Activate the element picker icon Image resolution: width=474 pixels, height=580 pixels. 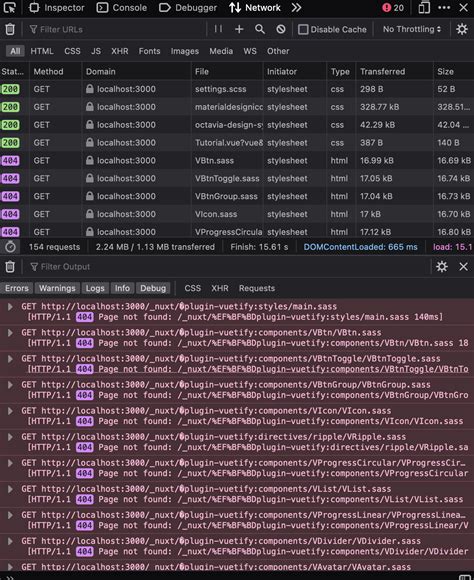click(9, 7)
